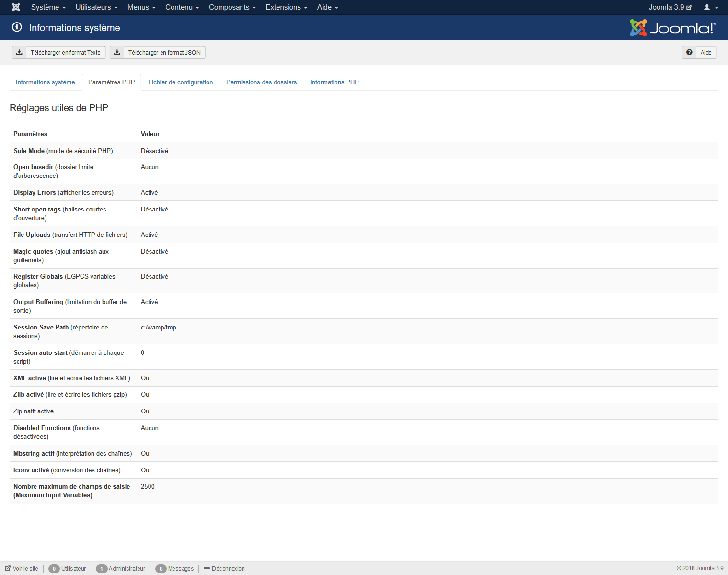Screen dimensions: 728x575
Task: Click the external link icon beside Joomla 3.9
Action: (689, 7)
